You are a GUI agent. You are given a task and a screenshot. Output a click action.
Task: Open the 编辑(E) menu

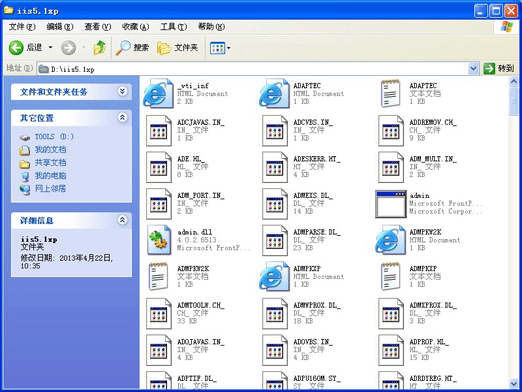pyautogui.click(x=60, y=27)
